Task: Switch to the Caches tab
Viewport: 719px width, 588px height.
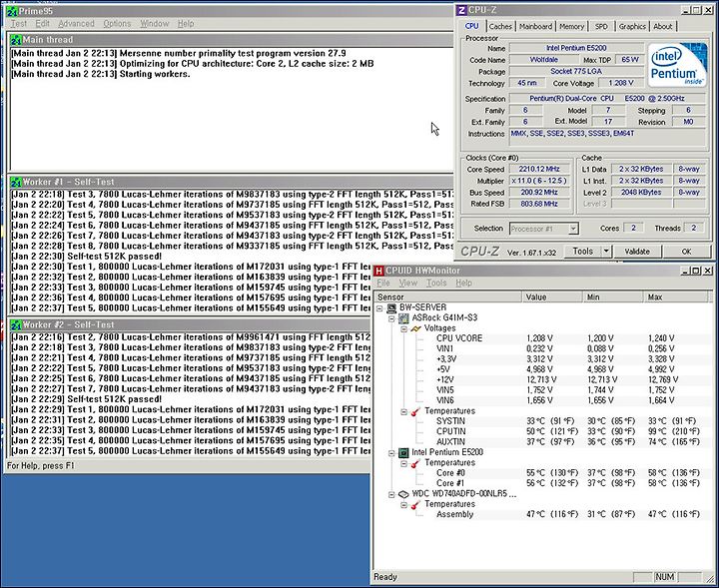Action: 500,27
